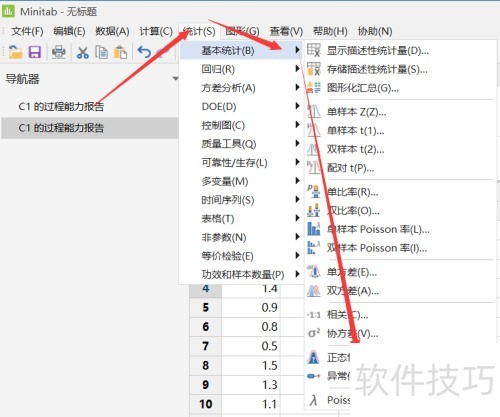Click the 显示描述性统计量 icon
Viewport: 500px width, 417px height.
(313, 50)
